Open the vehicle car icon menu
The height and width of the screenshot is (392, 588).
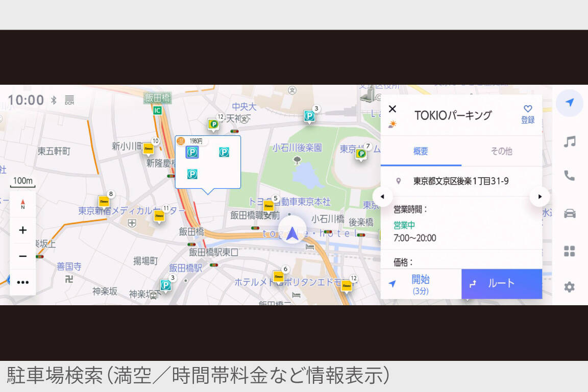[570, 213]
